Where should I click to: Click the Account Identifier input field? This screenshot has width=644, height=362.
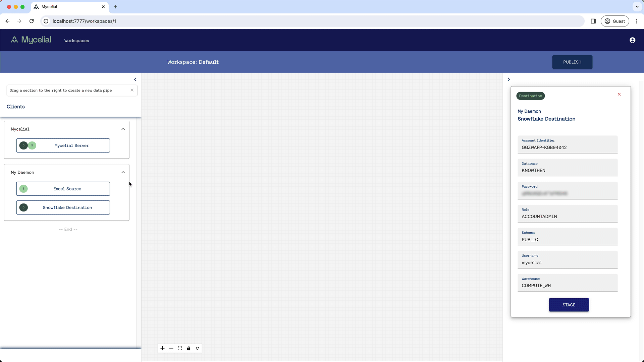pyautogui.click(x=568, y=147)
